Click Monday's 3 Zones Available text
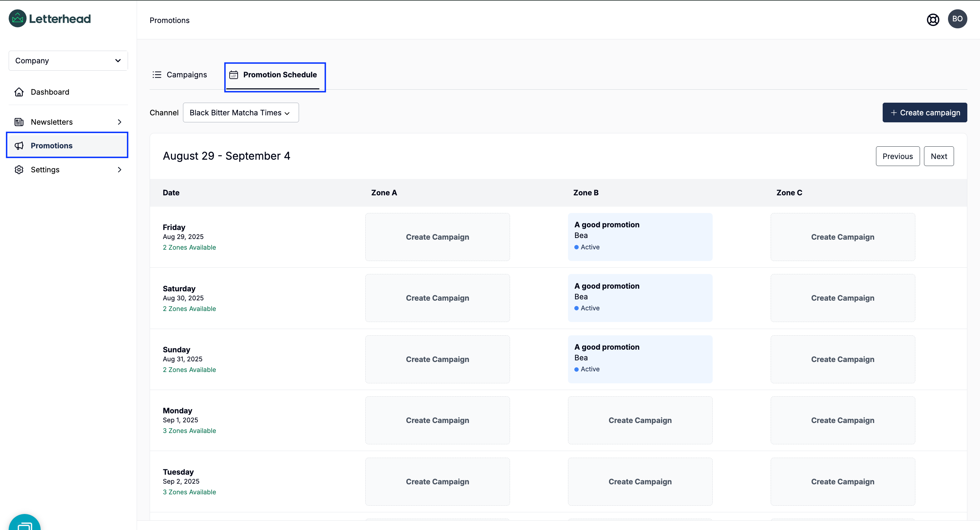 pyautogui.click(x=189, y=431)
